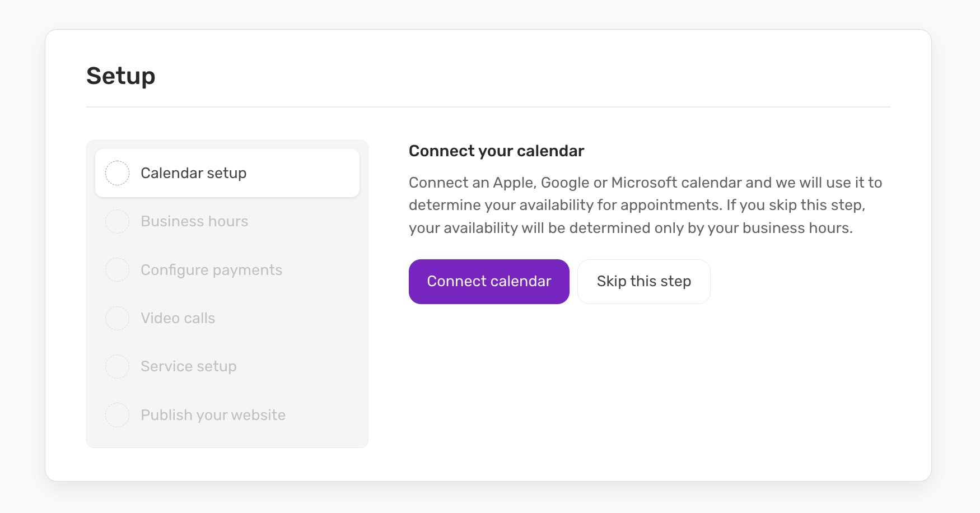Click the Service setup progress circle
Viewport: 980px width, 513px height.
point(118,366)
